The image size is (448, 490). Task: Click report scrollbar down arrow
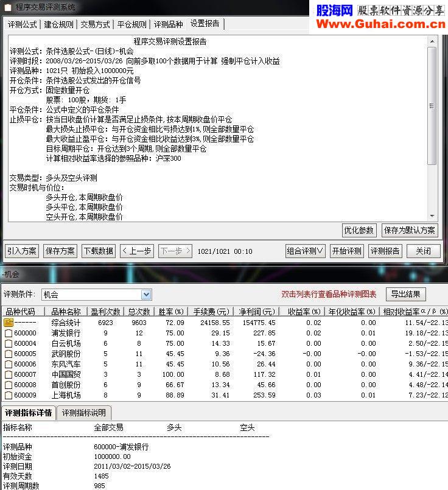(432, 216)
